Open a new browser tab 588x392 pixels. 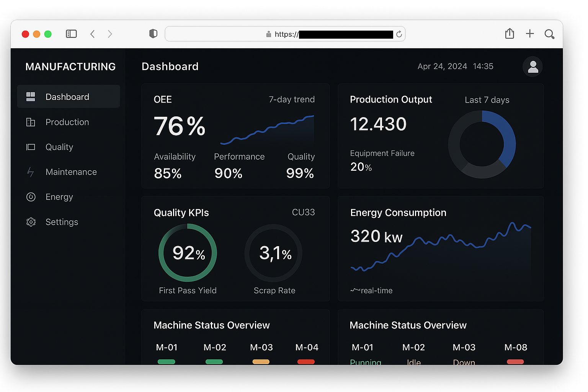530,34
